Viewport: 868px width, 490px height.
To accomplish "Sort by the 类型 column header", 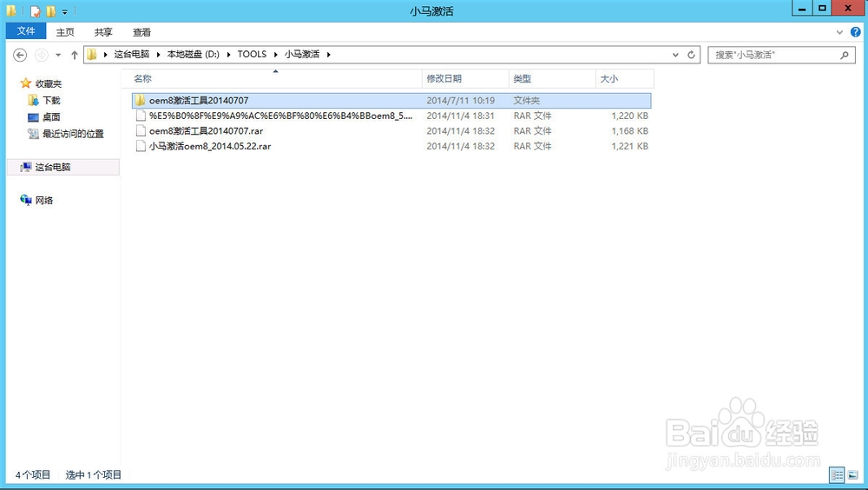I will 552,79.
